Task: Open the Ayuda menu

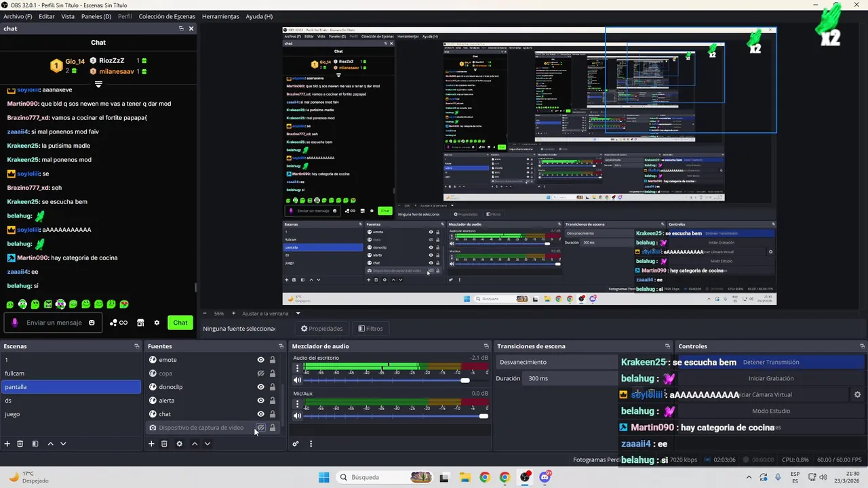Action: pyautogui.click(x=259, y=16)
